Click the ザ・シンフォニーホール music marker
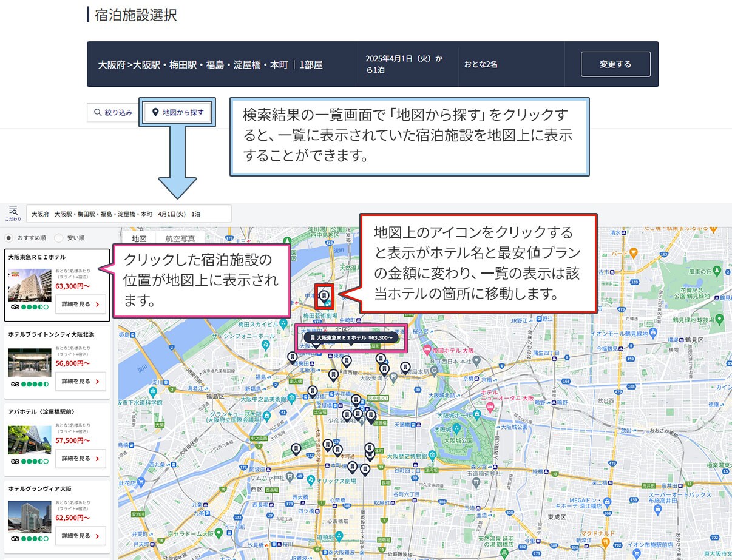The image size is (732, 560). [266, 344]
